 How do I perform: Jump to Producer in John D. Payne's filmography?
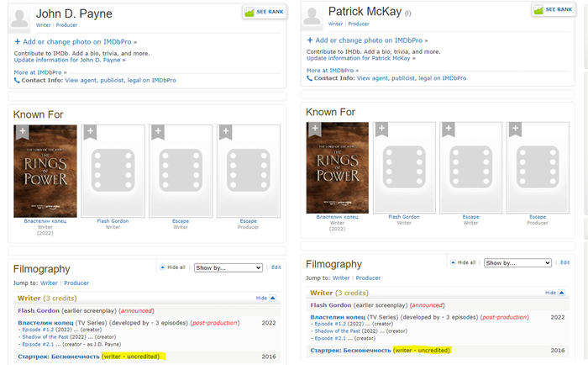pos(76,283)
